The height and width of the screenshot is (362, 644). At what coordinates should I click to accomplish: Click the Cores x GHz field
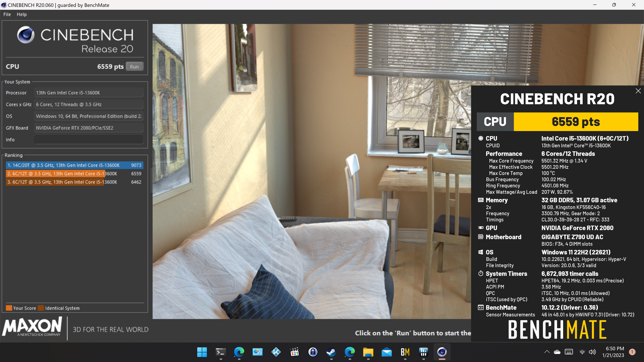[x=89, y=104]
